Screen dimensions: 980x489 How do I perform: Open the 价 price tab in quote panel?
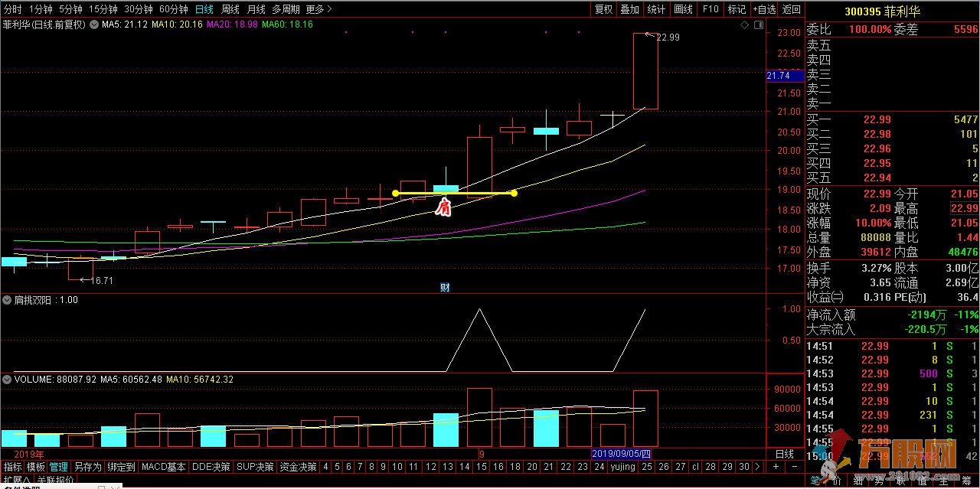tap(836, 481)
